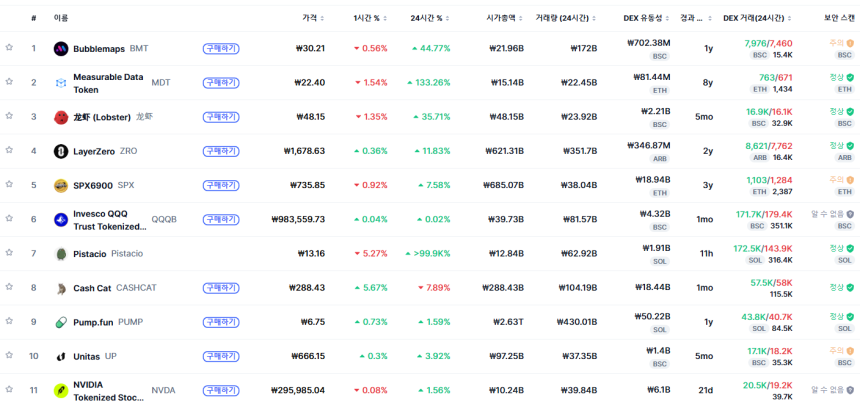Image resolution: width=860 pixels, height=403 pixels.
Task: Click Unitas logo icon
Action: tap(61, 356)
